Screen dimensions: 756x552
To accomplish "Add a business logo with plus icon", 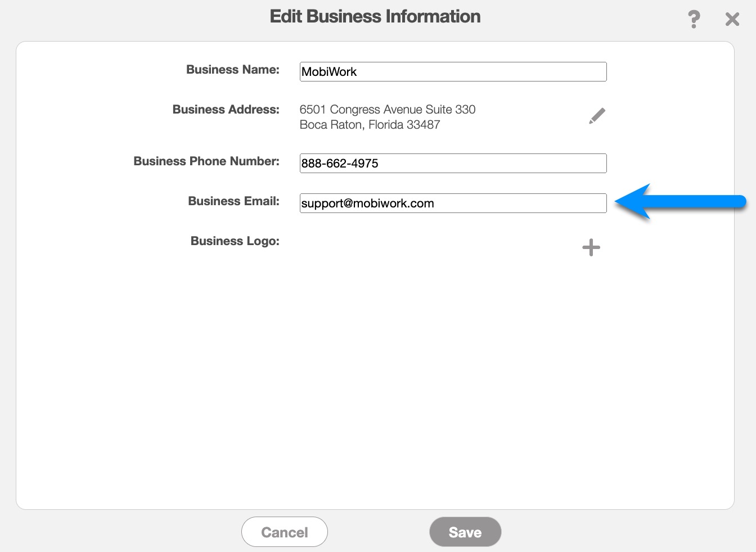I will (591, 247).
